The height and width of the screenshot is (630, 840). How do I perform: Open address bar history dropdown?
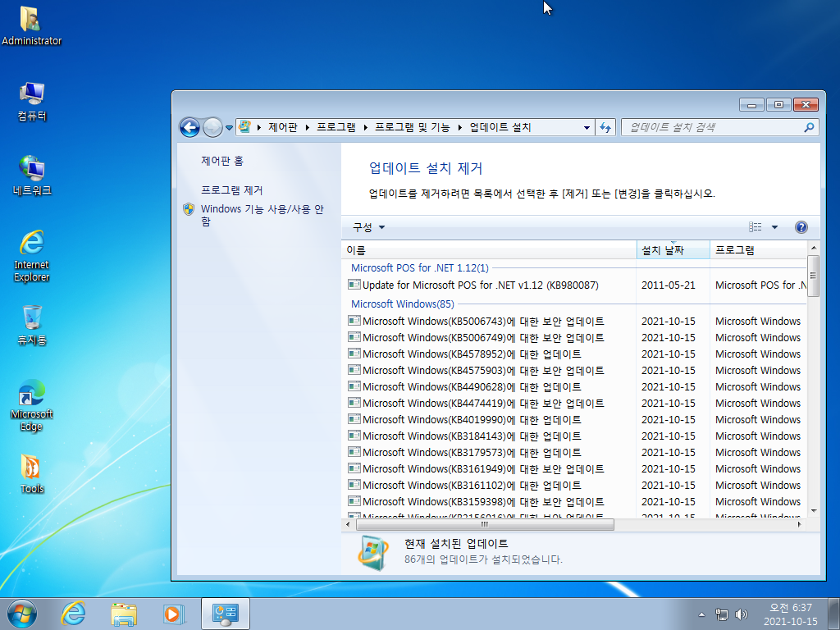(x=587, y=127)
